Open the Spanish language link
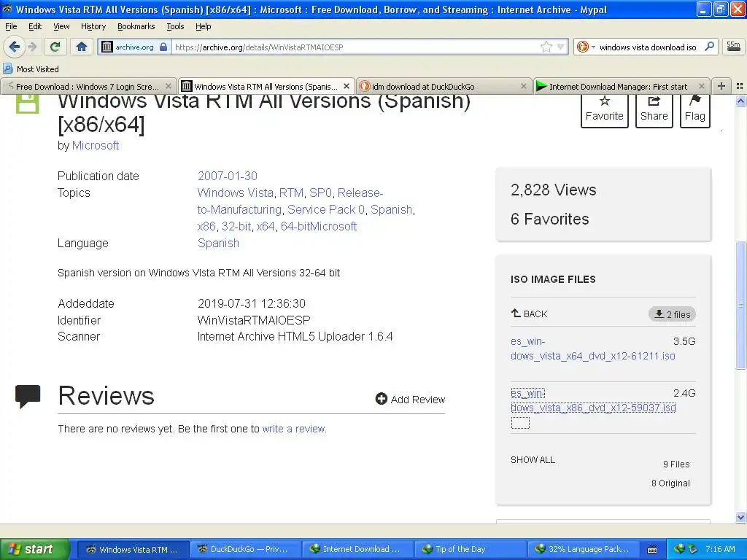The width and height of the screenshot is (747, 560). pyautogui.click(x=218, y=243)
